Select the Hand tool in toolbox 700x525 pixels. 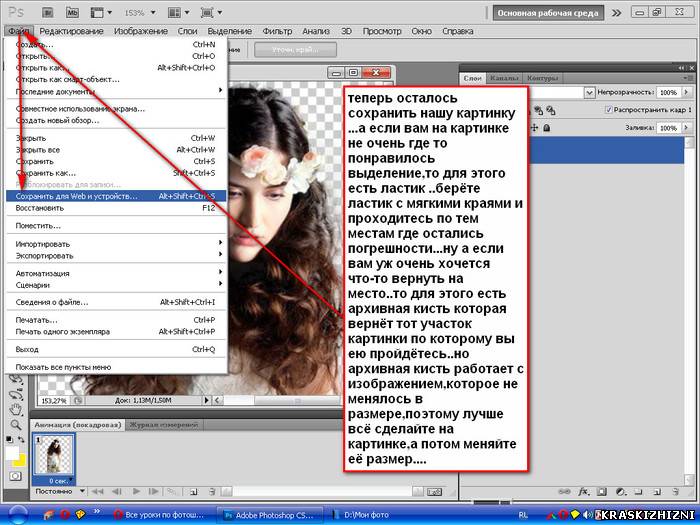point(16,408)
